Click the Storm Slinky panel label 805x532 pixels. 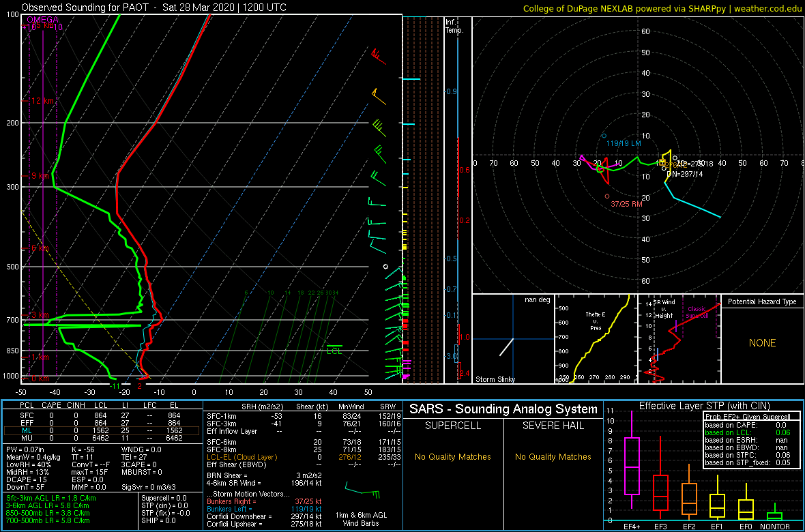pos(496,379)
